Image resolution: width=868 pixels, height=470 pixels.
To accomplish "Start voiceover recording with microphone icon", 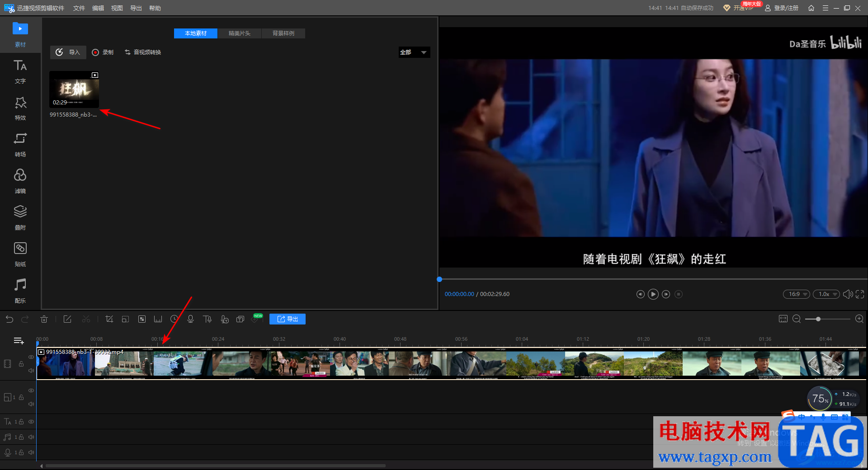I will tap(190, 319).
